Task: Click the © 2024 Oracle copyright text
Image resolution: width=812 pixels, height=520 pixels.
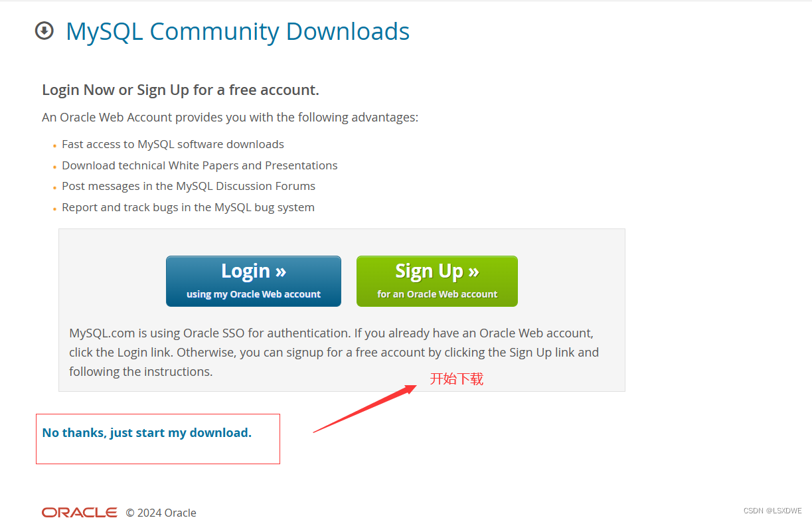Action: pyautogui.click(x=161, y=513)
